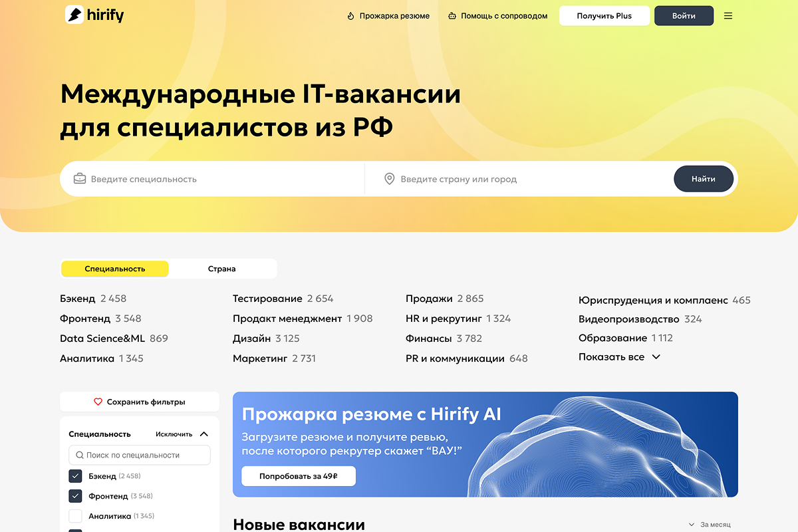This screenshot has width=798, height=532.
Task: Open the Дизайн 3 125 category
Action: click(266, 338)
